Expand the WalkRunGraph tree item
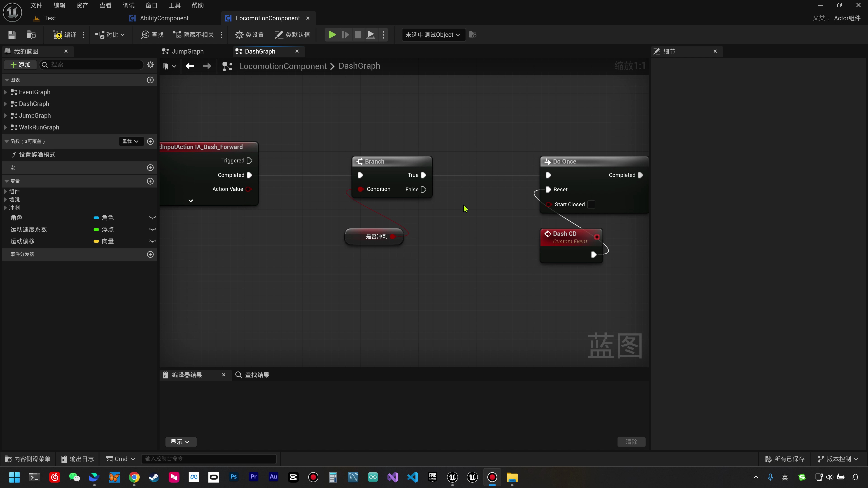 [5, 127]
